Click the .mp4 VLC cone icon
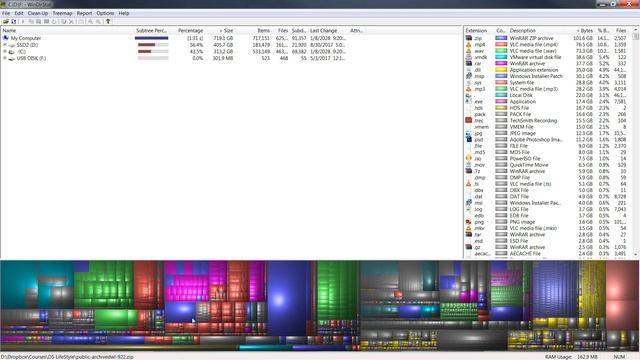The image size is (640, 360). pos(469,44)
